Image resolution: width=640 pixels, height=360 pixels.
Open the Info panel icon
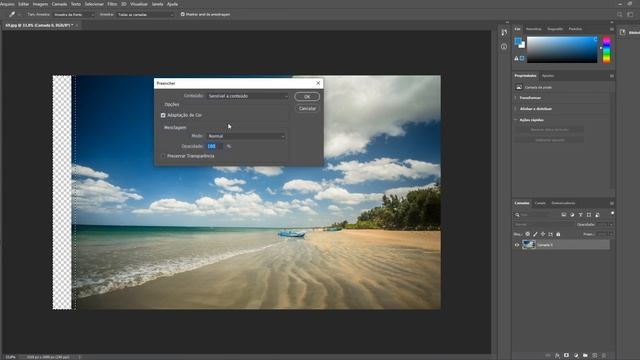(x=504, y=47)
